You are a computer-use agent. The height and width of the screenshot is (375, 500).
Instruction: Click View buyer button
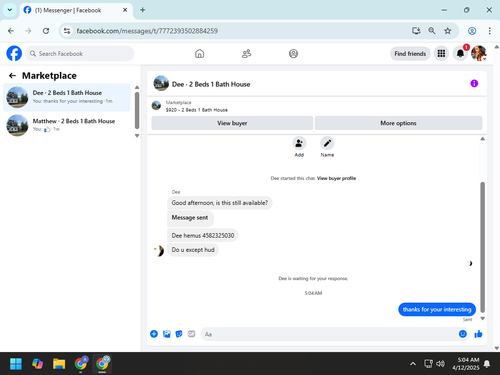click(x=232, y=123)
